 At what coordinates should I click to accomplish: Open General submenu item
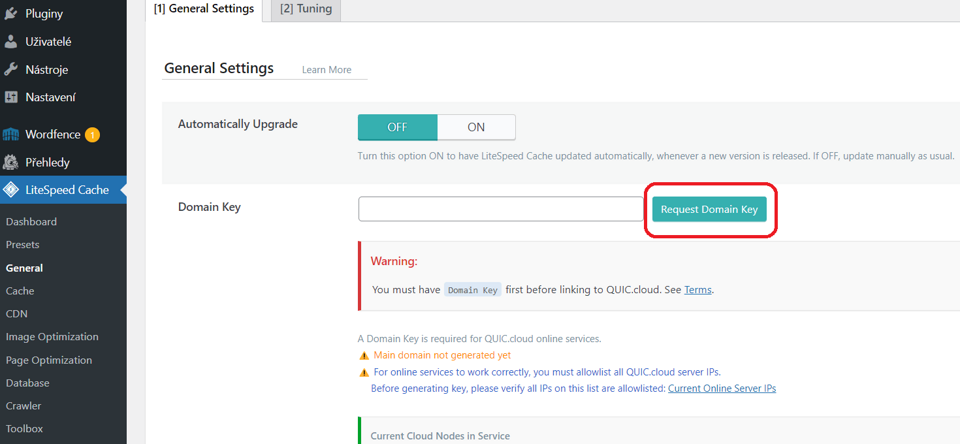click(24, 268)
